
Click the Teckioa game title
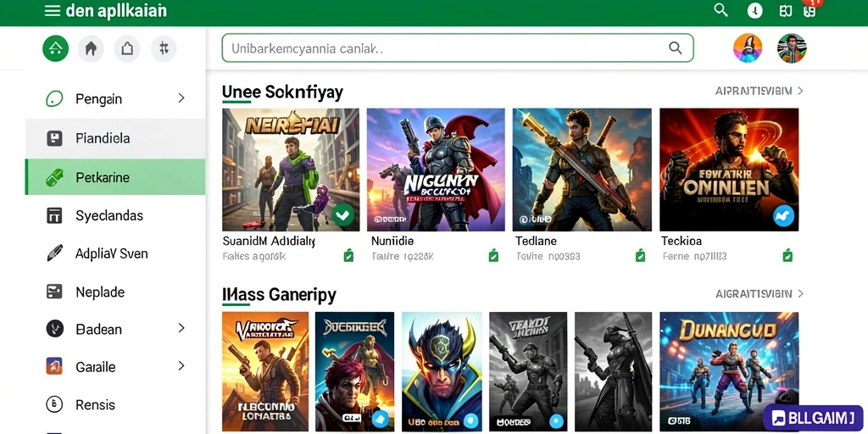682,242
